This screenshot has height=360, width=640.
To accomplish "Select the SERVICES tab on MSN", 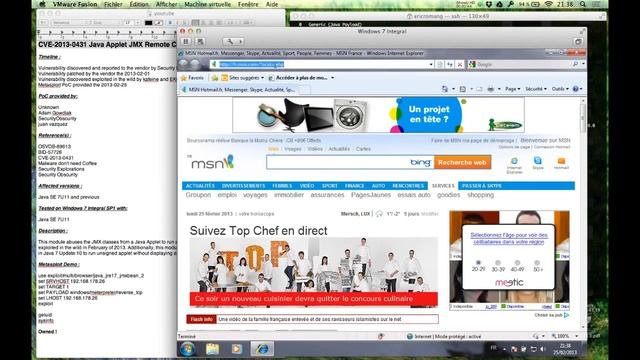I will click(443, 186).
